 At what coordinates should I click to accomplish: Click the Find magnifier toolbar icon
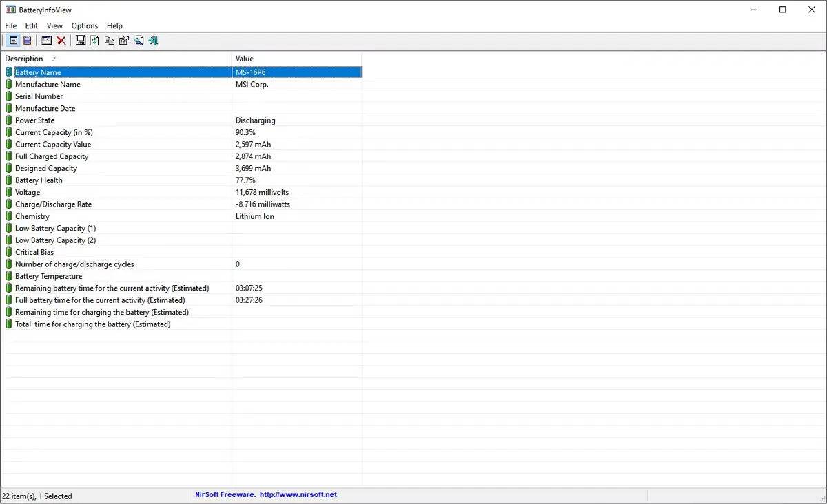click(x=139, y=41)
